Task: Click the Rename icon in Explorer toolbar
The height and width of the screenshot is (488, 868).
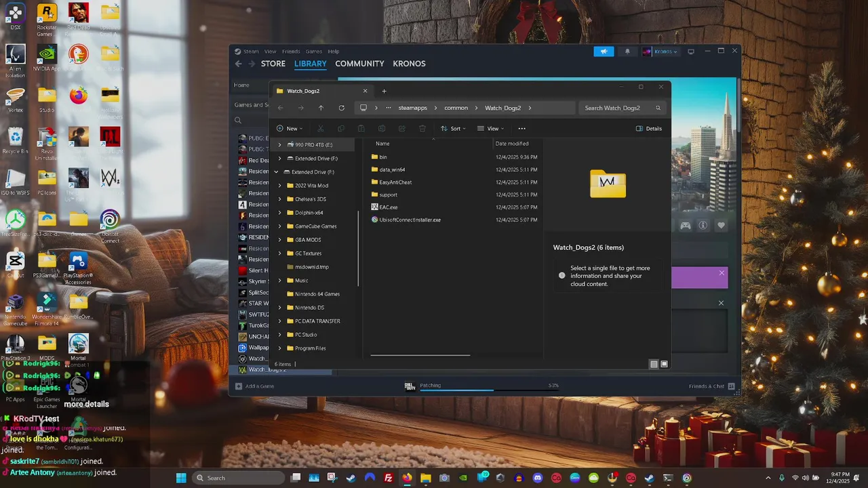Action: pos(382,128)
